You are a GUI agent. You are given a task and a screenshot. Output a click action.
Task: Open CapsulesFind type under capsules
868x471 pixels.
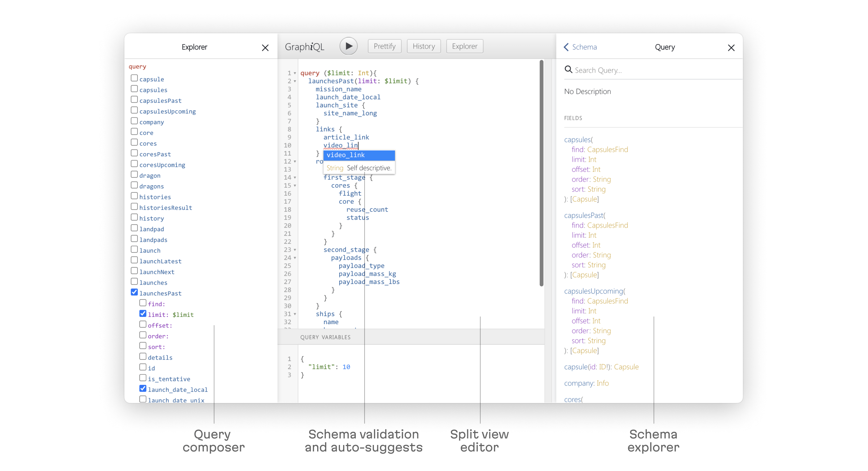[608, 149]
